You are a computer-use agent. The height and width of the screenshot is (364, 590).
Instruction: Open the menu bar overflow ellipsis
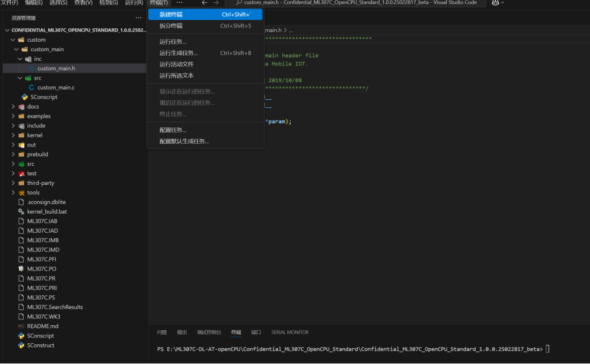pos(180,3)
